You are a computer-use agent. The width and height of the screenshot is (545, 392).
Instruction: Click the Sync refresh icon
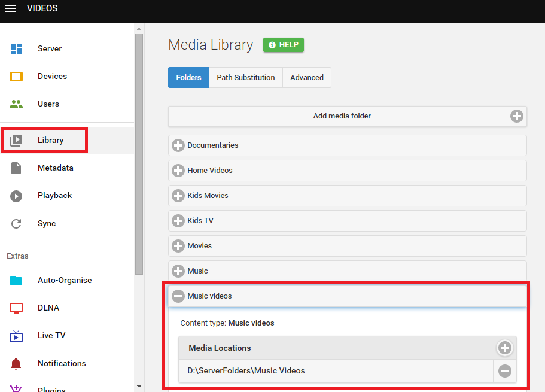[16, 224]
